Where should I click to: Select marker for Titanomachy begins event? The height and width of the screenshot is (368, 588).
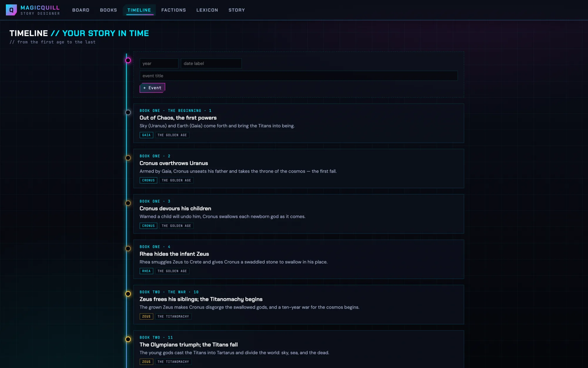(x=128, y=294)
